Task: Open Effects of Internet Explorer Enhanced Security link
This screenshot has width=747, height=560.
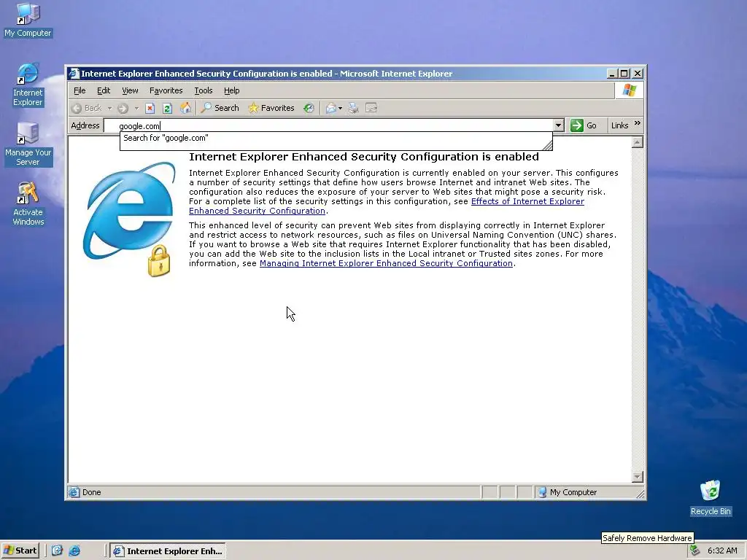Action: click(x=387, y=206)
